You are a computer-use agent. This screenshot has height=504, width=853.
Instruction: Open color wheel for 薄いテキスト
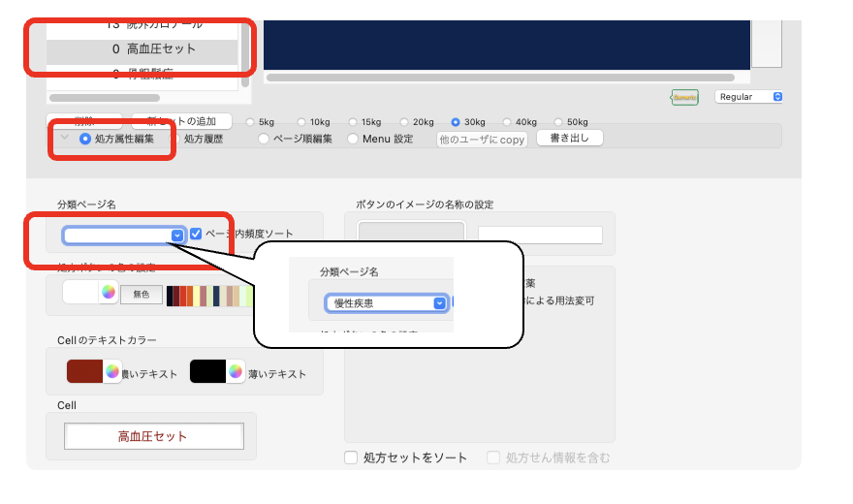click(235, 371)
